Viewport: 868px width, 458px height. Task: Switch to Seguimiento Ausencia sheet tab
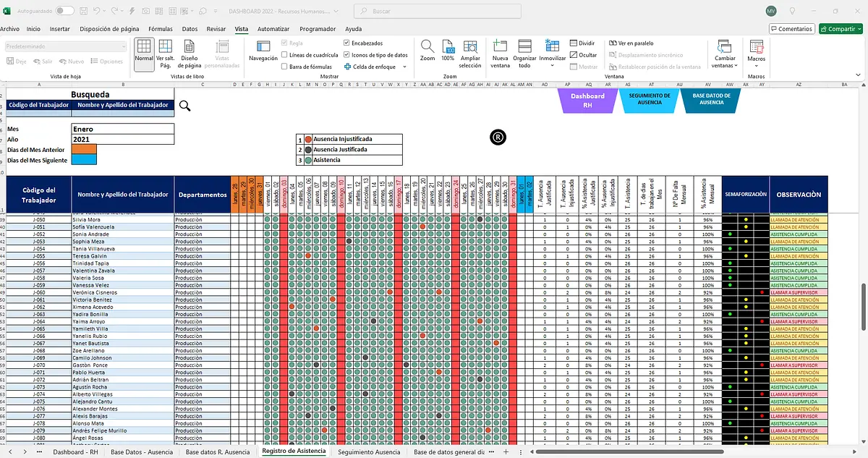(x=368, y=451)
